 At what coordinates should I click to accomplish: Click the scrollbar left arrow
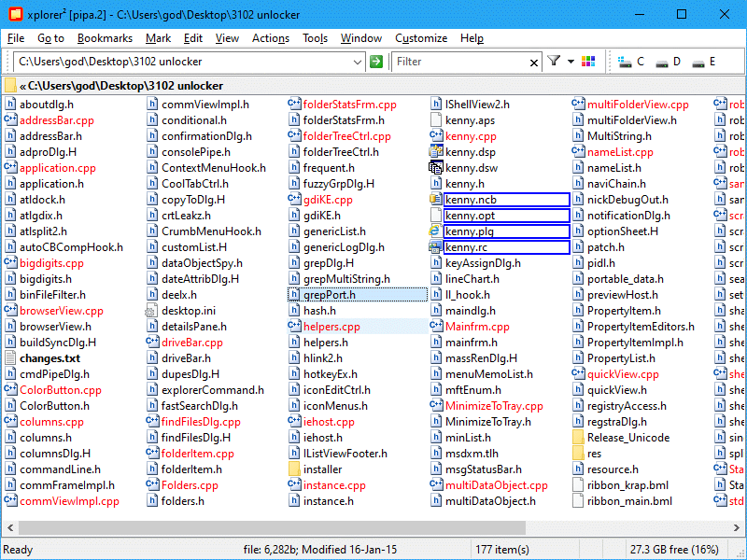tap(10, 527)
